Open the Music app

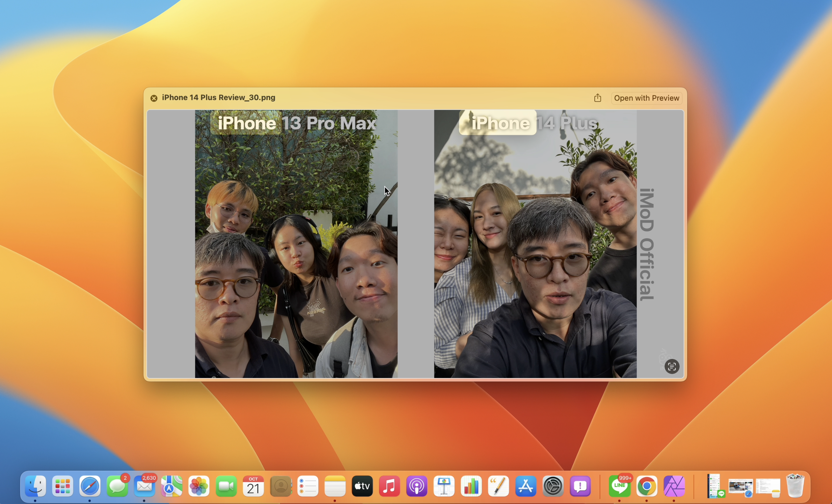tap(389, 486)
